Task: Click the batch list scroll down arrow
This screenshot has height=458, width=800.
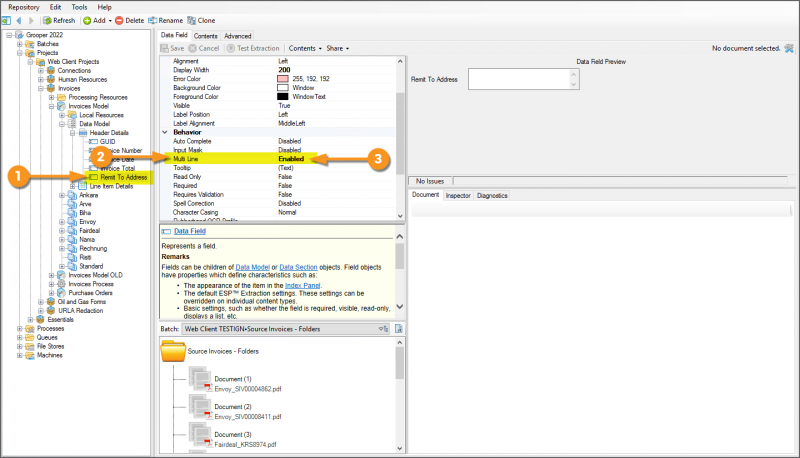Action: click(399, 448)
